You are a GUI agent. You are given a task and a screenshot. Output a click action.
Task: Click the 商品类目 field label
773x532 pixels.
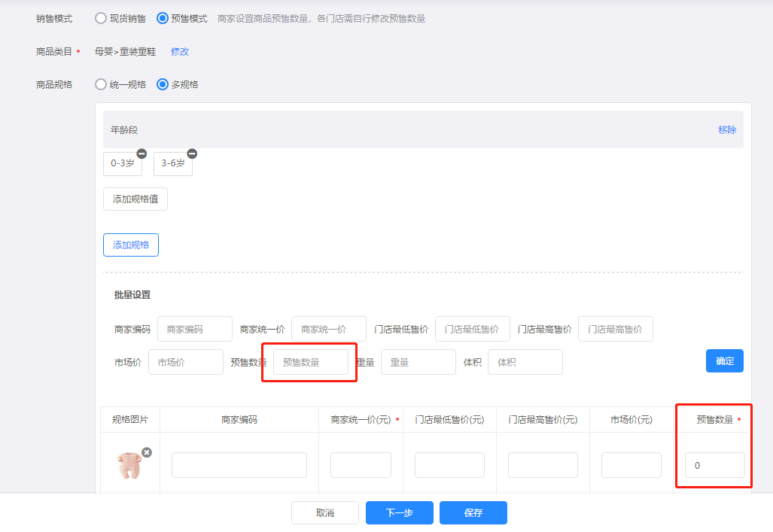54,51
